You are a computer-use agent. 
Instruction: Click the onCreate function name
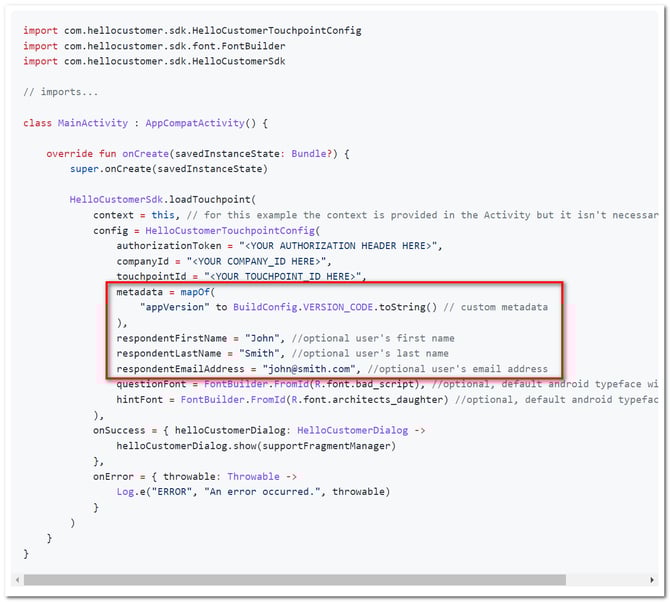coord(143,154)
